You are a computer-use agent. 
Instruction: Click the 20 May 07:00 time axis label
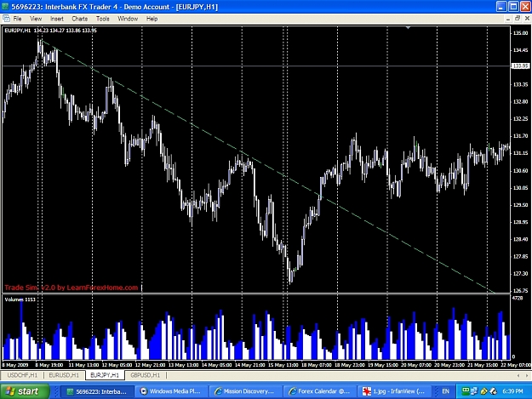click(x=416, y=365)
